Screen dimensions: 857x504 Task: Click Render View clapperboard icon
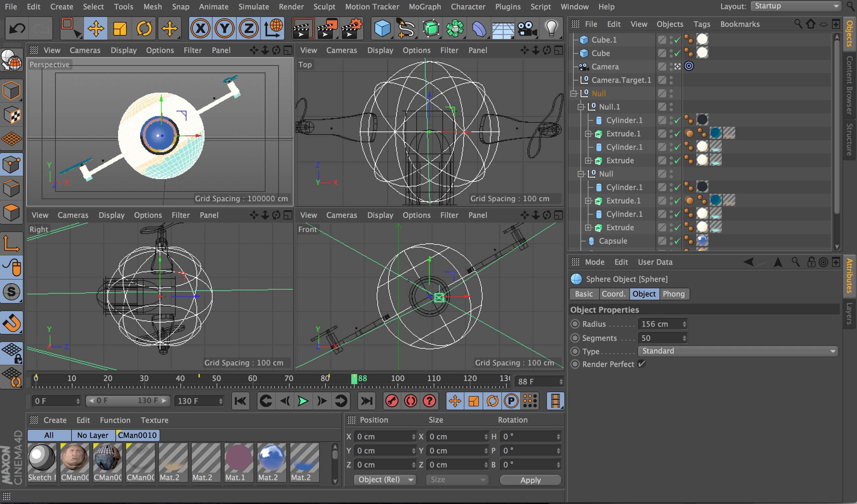click(303, 29)
